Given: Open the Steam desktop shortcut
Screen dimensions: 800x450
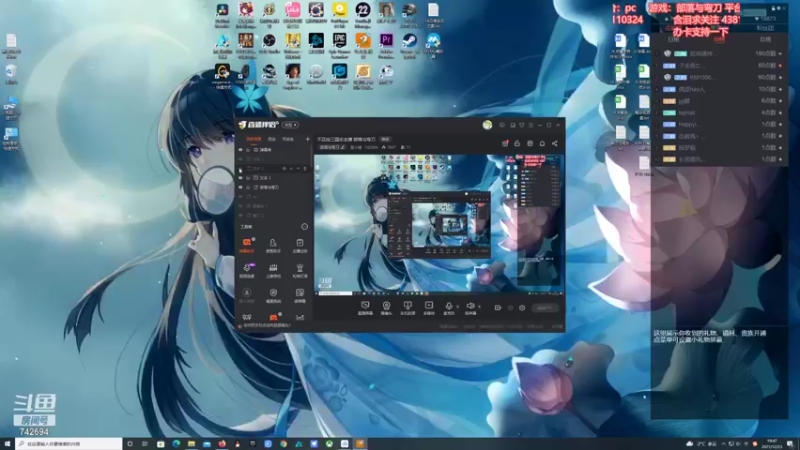Looking at the screenshot, I should pos(409,45).
